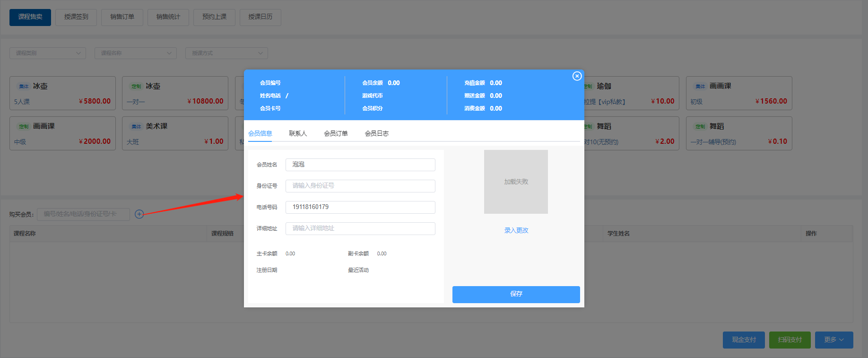Click the 扫码支付 button
Image resolution: width=868 pixels, height=358 pixels.
pyautogui.click(x=790, y=340)
